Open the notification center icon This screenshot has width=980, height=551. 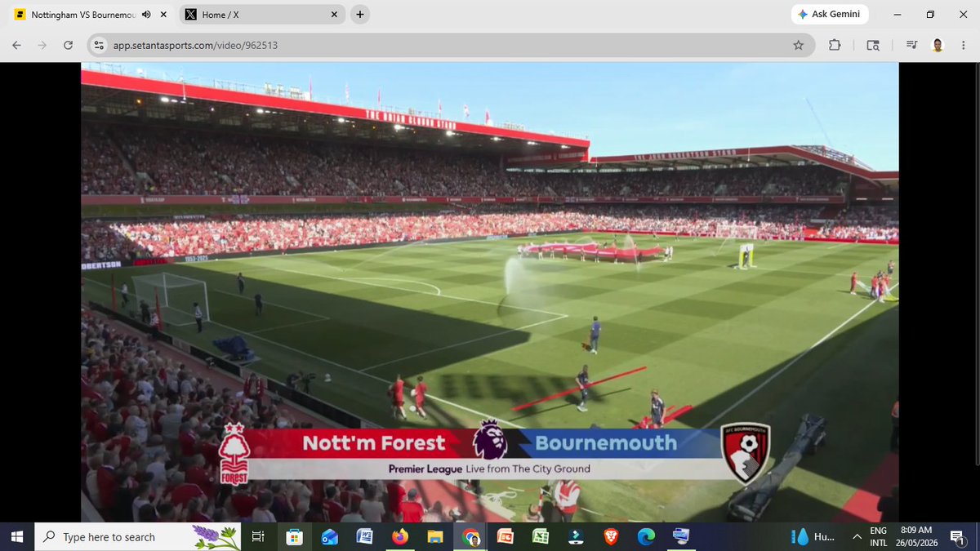click(x=959, y=537)
